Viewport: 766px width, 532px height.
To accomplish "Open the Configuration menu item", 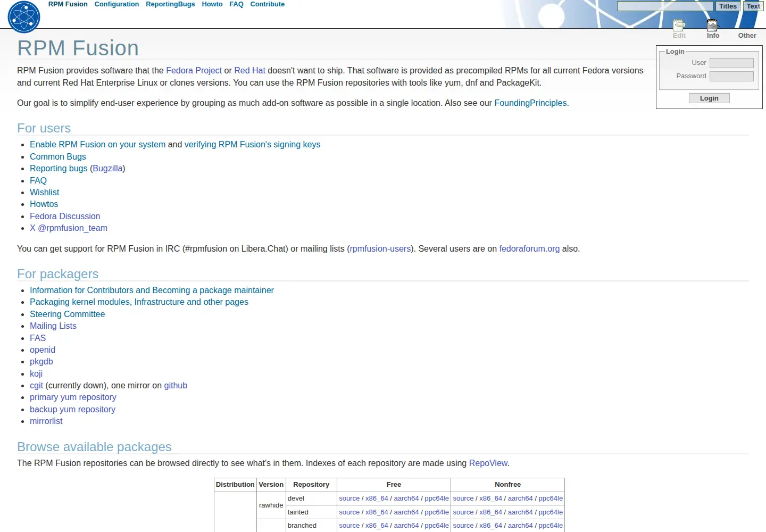I will 116,4.
